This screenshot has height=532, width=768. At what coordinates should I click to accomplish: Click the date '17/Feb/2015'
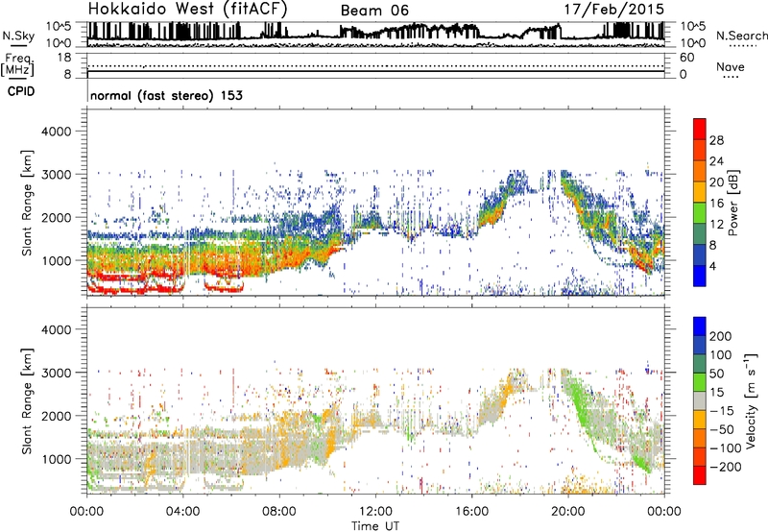[614, 9]
